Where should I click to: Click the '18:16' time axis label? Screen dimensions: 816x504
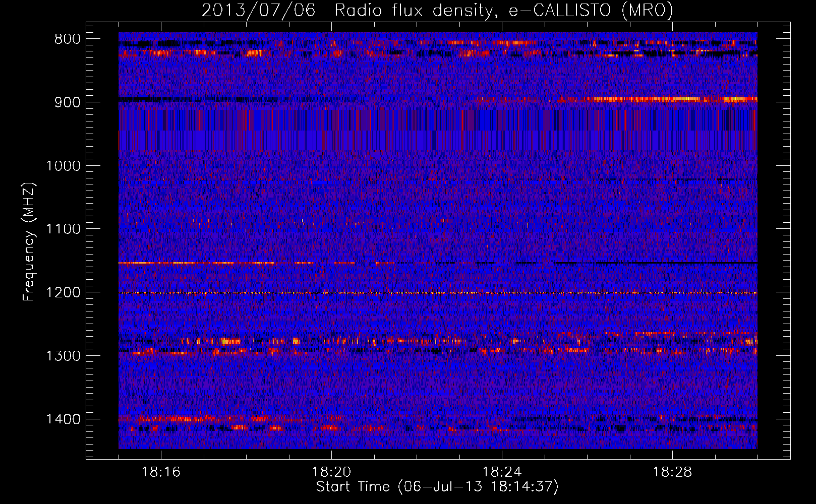161,472
